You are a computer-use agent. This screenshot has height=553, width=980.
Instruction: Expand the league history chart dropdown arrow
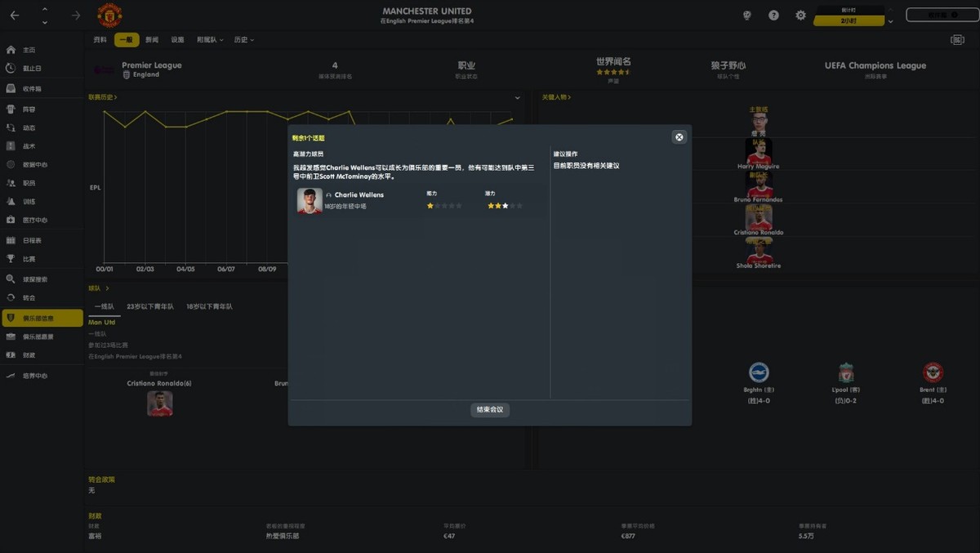tap(518, 98)
